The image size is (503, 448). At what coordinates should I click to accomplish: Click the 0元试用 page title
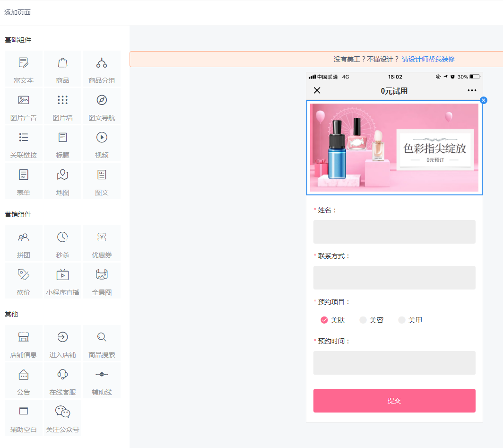click(394, 91)
